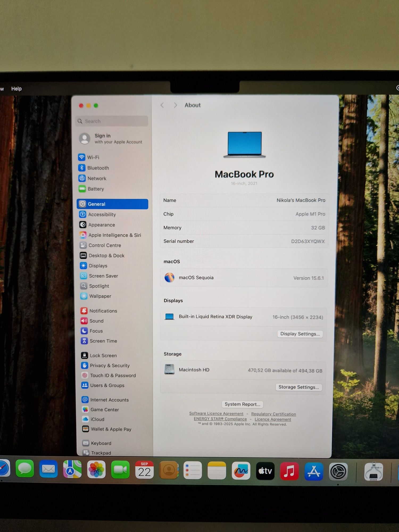Image resolution: width=399 pixels, height=532 pixels.
Task: Click the Storage Settings button
Action: click(x=299, y=387)
